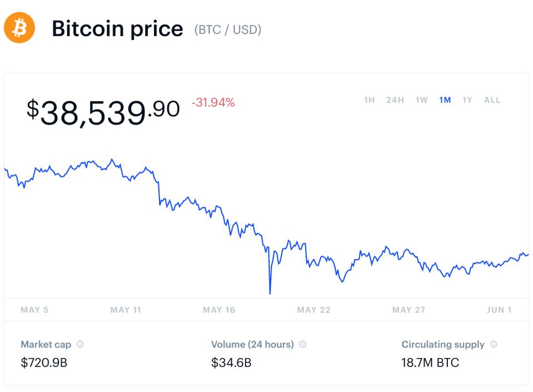Click the JUN 1 date label
533x392 pixels.
[x=499, y=310]
